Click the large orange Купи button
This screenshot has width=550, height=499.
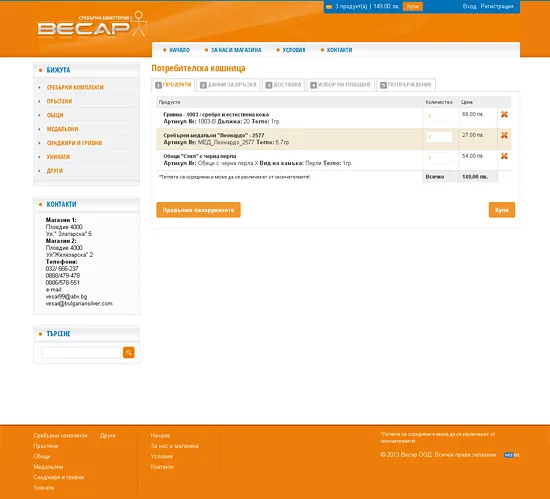tap(502, 210)
